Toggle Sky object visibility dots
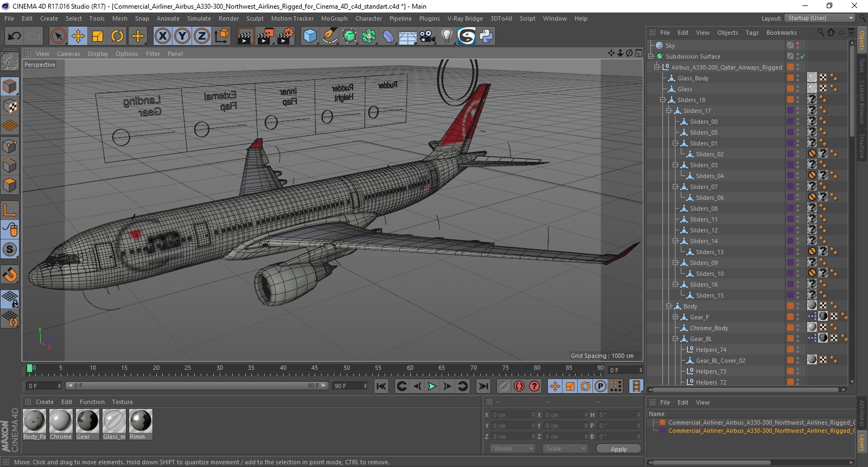The width and height of the screenshot is (868, 467). [798, 46]
